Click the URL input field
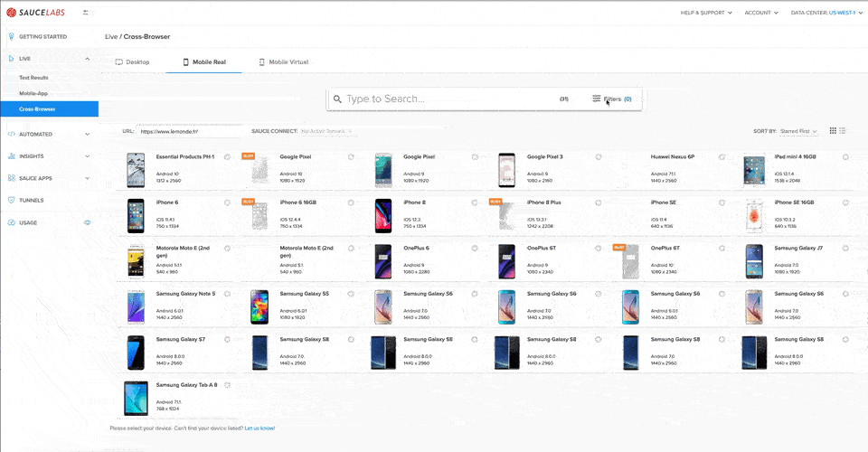Viewport: 868px width, 452px height. [x=188, y=132]
